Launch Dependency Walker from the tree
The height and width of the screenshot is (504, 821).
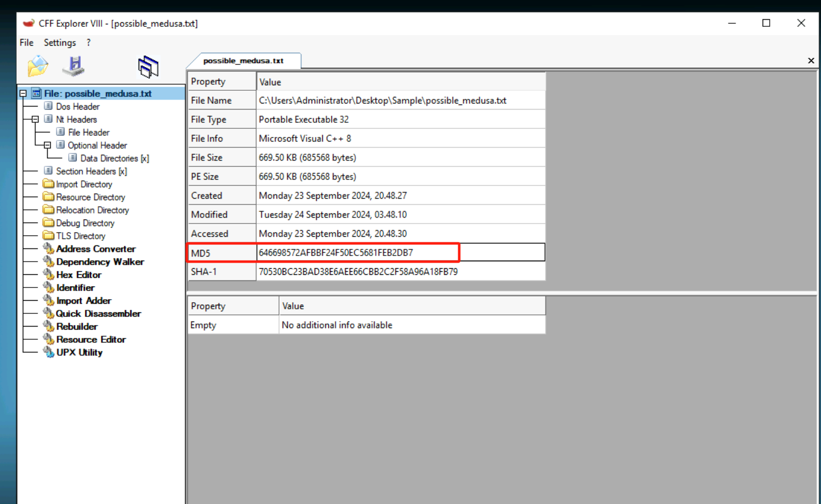[100, 262]
